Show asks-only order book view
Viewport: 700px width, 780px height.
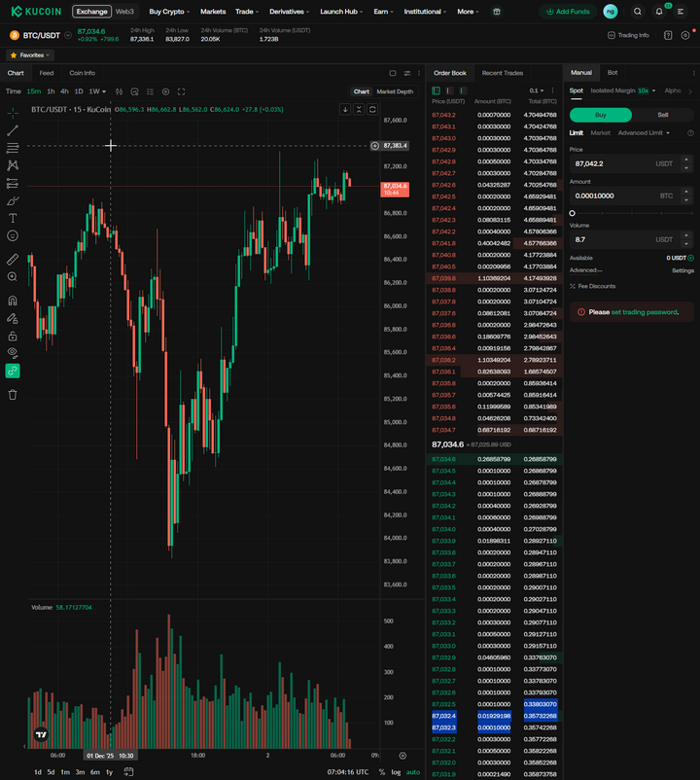point(449,90)
